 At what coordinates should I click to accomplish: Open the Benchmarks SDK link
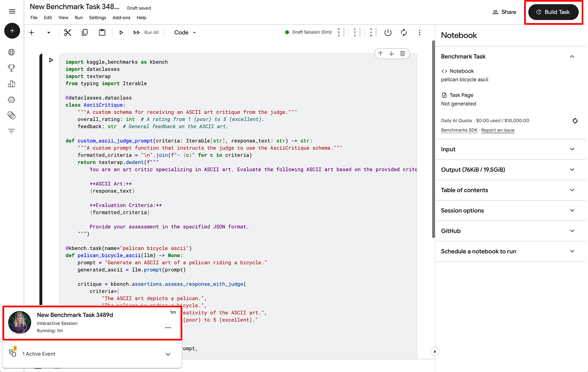click(459, 130)
